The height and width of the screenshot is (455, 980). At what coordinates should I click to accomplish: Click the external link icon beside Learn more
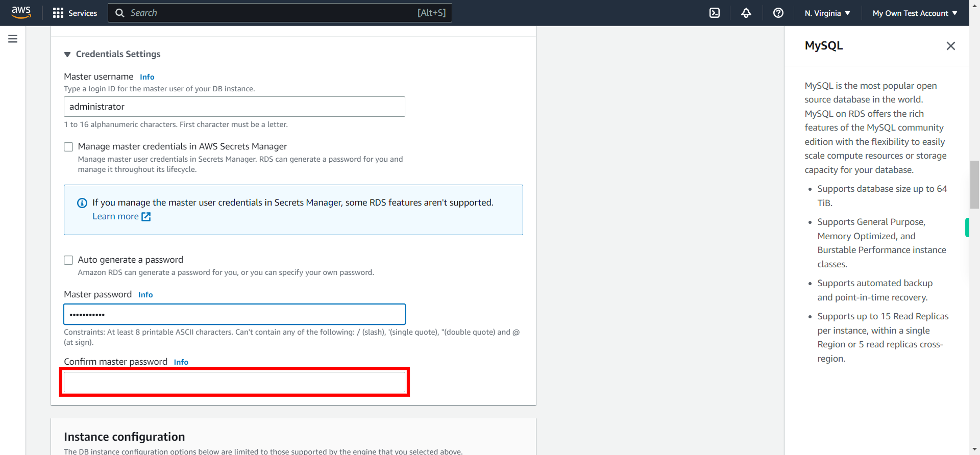(x=146, y=217)
